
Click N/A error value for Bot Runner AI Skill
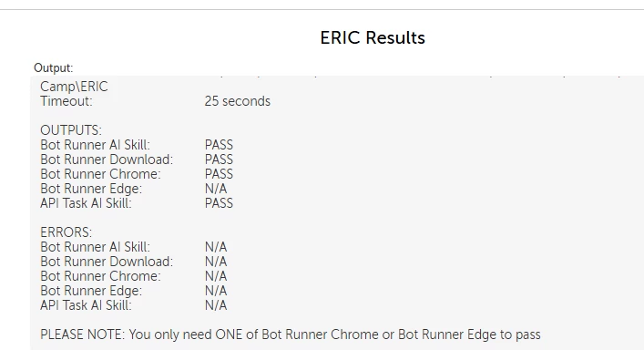(216, 247)
